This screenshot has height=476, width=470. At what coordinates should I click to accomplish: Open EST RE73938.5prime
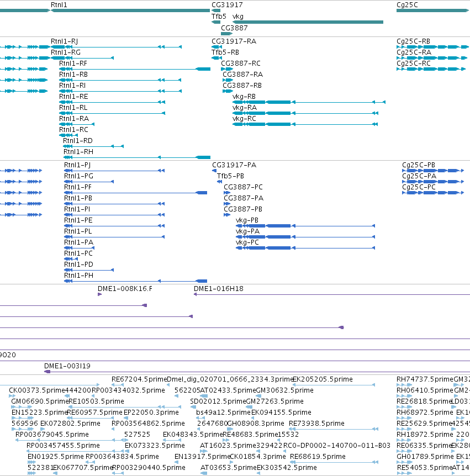316,424
